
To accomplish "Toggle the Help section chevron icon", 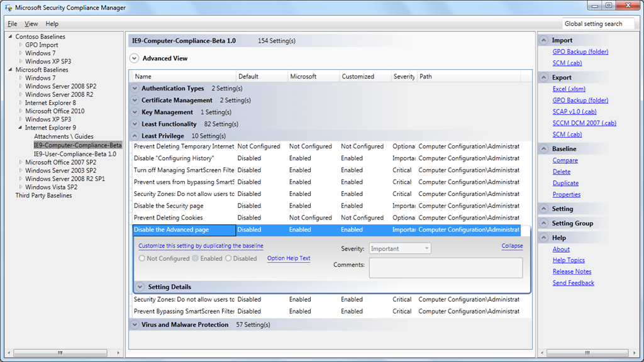I will (x=544, y=238).
